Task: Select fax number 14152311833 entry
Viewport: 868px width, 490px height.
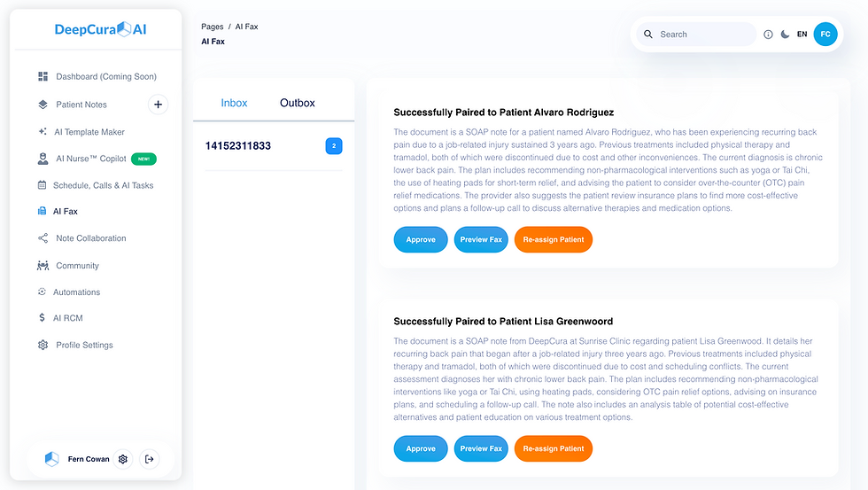Action: pyautogui.click(x=274, y=146)
